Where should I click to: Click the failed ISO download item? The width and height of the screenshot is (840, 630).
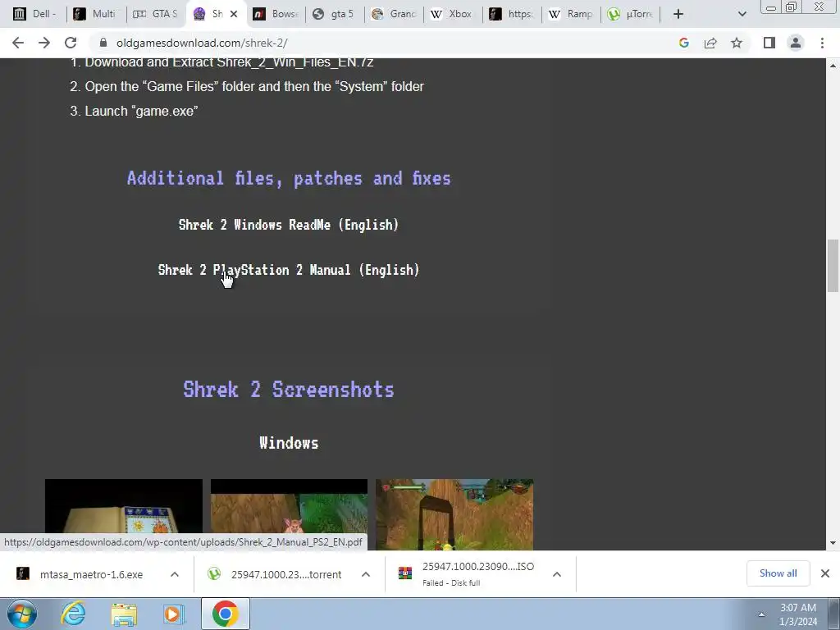(x=467, y=574)
